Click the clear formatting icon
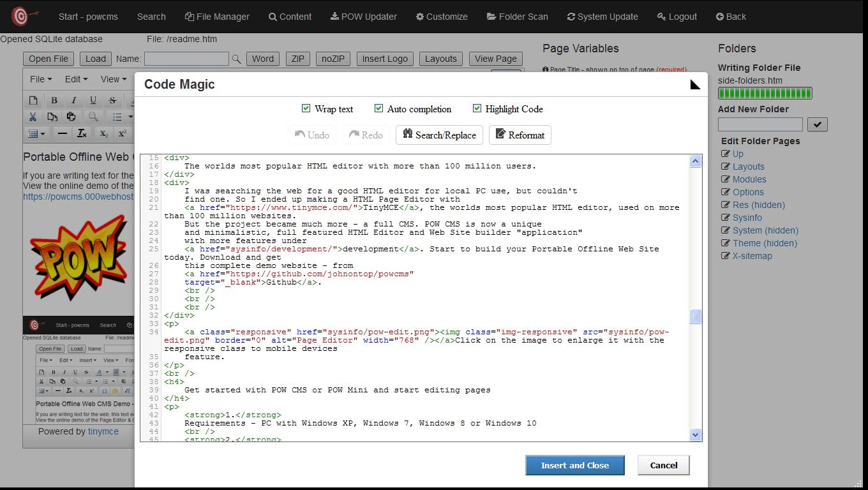 (x=82, y=133)
